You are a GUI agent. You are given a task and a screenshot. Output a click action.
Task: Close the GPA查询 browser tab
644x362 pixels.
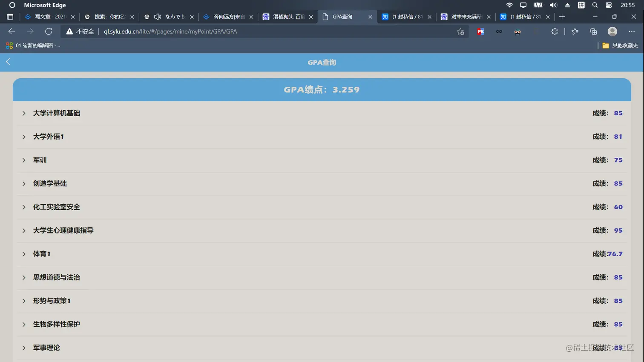click(x=370, y=17)
